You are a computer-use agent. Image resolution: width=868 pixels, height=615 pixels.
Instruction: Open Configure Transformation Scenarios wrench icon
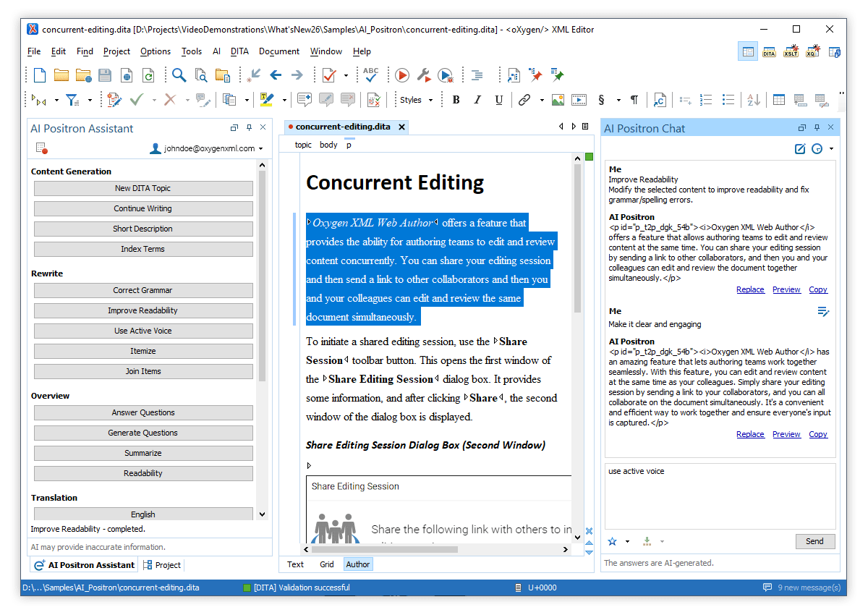[424, 75]
